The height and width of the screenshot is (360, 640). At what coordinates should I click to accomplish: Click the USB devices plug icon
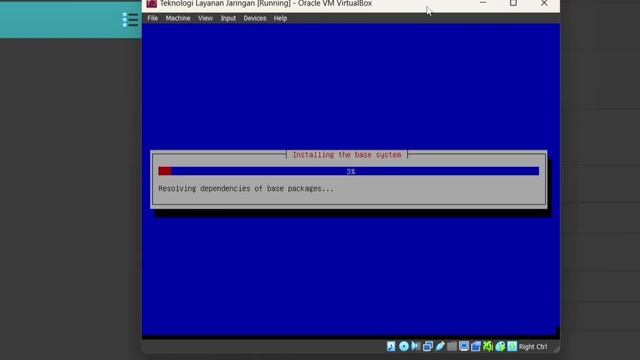[440, 347]
